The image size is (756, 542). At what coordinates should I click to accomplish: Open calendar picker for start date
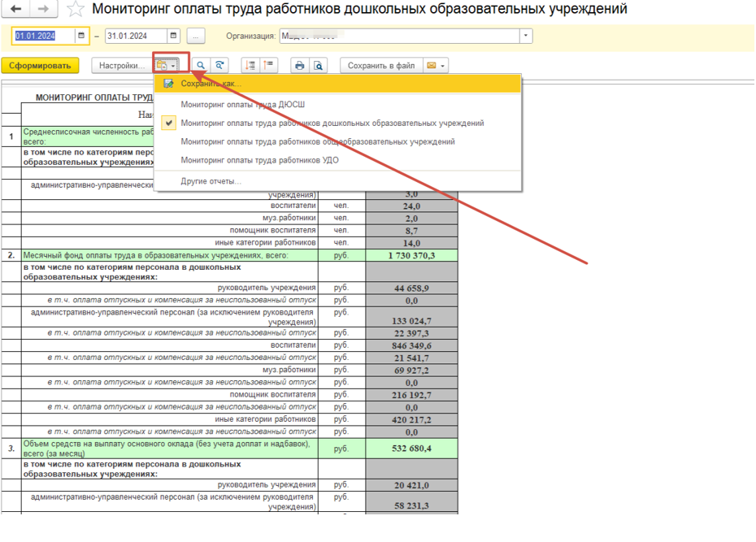[81, 37]
